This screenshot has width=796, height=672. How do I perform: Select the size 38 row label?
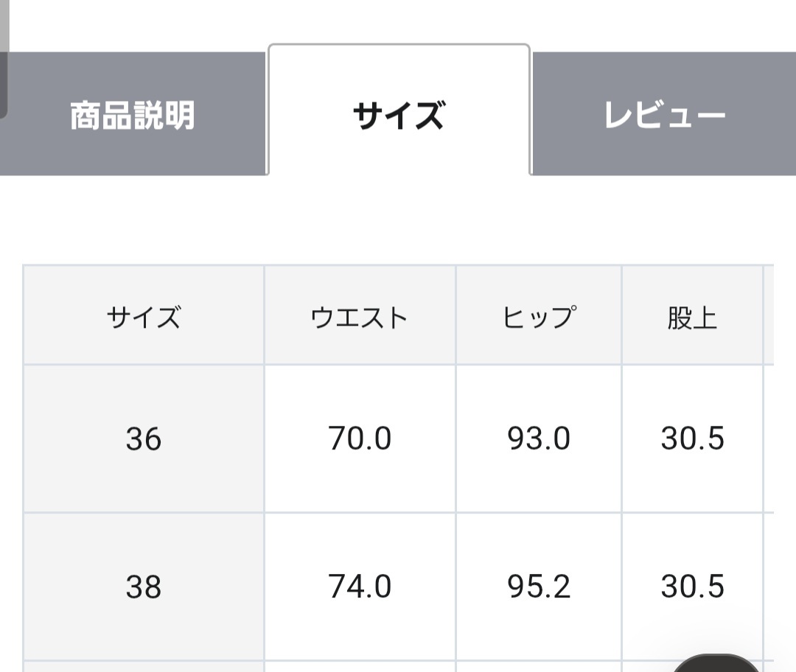point(144,587)
